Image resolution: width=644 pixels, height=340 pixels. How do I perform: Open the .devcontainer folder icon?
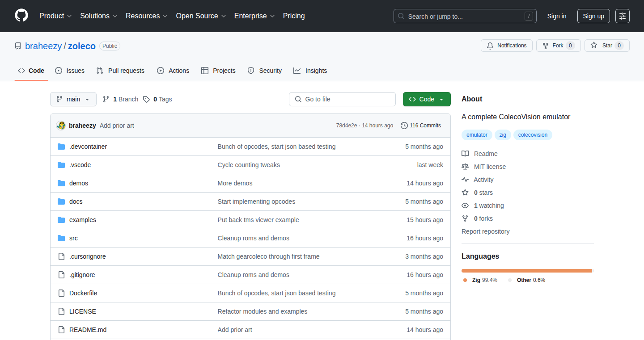(61, 147)
